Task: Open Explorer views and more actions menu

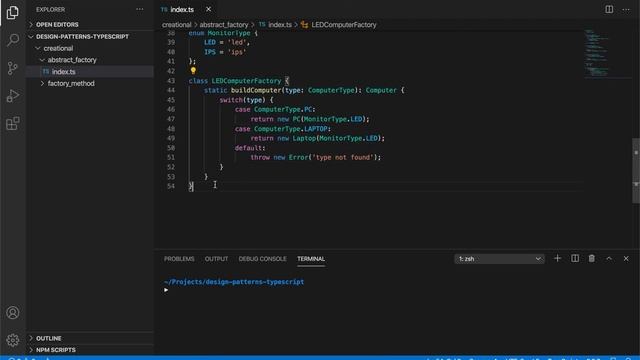Action: [x=140, y=9]
